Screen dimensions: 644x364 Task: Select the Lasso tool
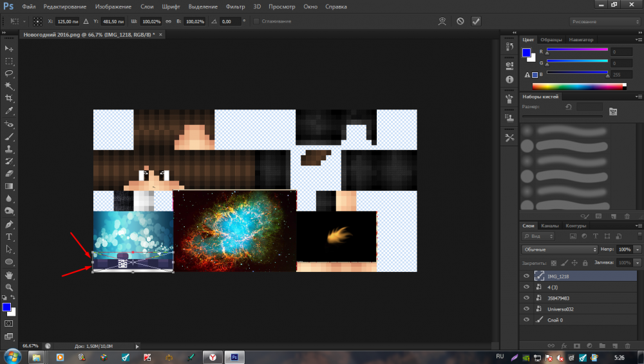pyautogui.click(x=9, y=73)
